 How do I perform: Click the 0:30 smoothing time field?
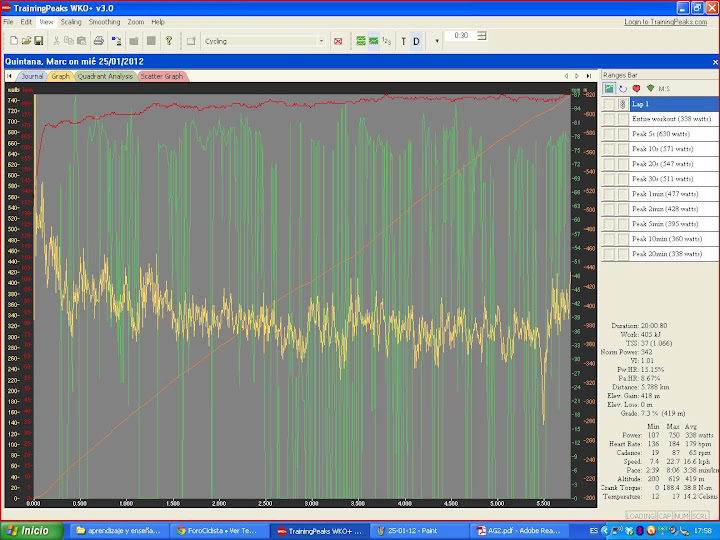coord(461,36)
